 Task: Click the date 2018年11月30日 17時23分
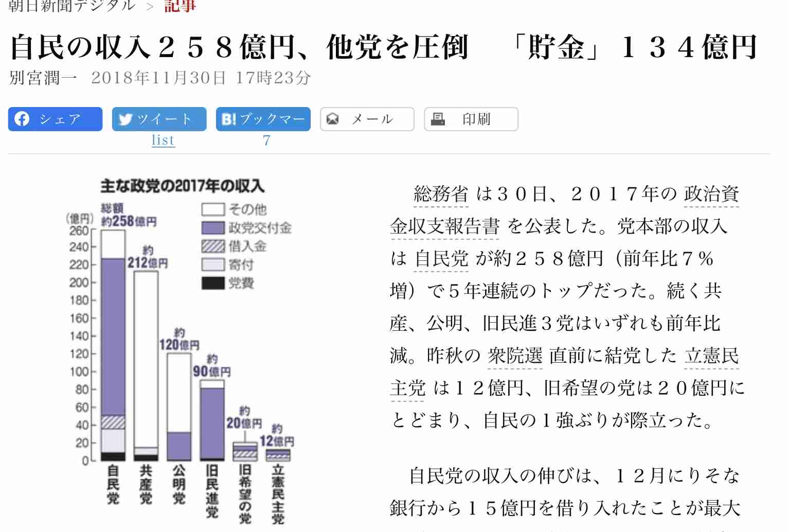coord(201,78)
